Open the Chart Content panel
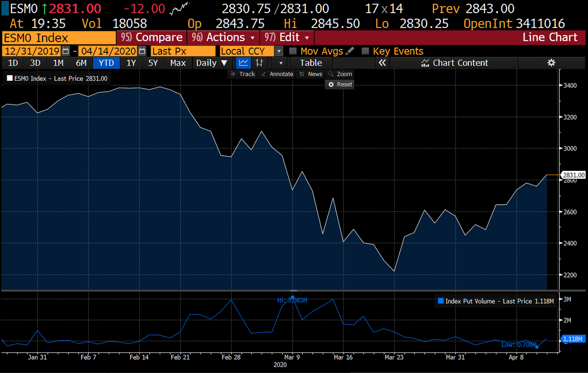 tap(454, 63)
